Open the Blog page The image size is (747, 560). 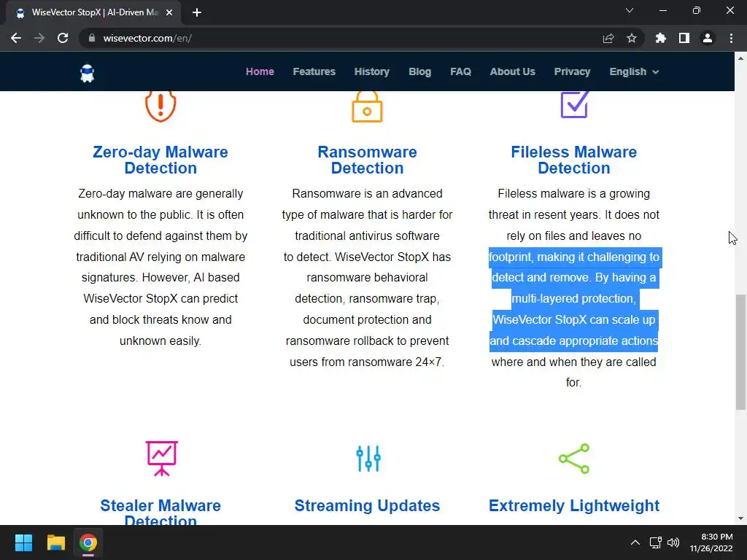tap(419, 71)
